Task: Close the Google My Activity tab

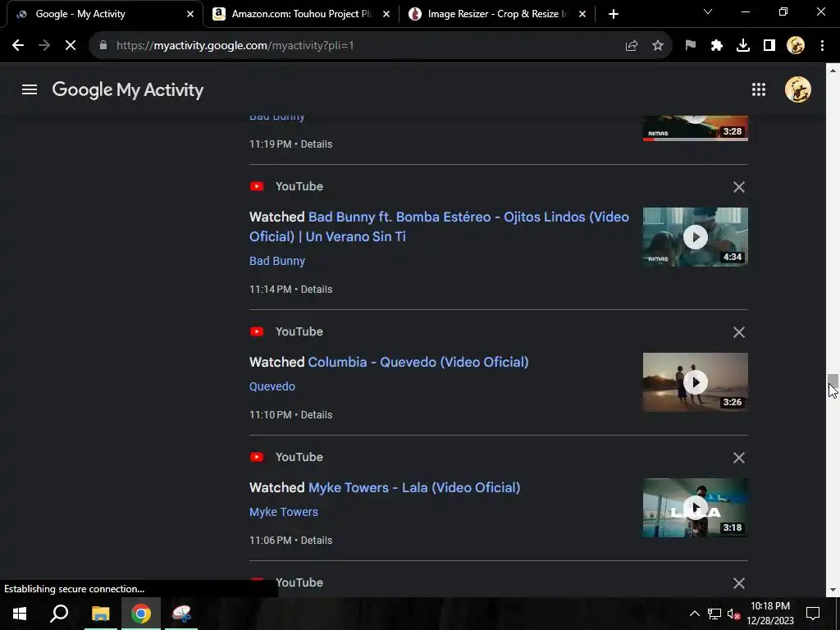Action: pos(190,14)
